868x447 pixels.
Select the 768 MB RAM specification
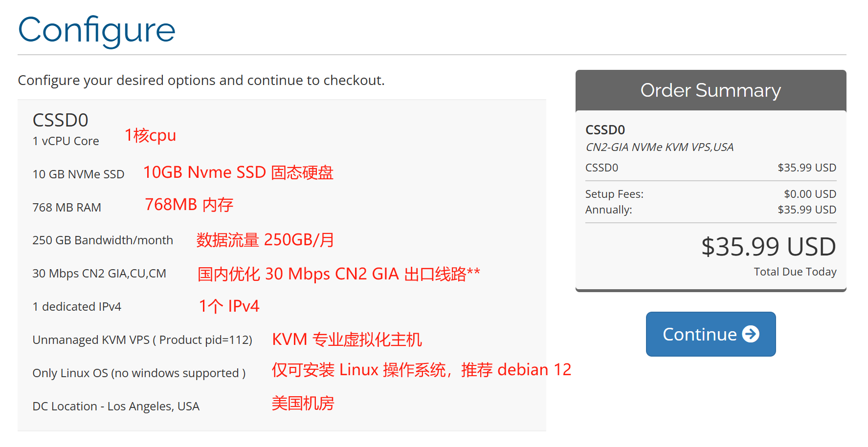pyautogui.click(x=67, y=207)
